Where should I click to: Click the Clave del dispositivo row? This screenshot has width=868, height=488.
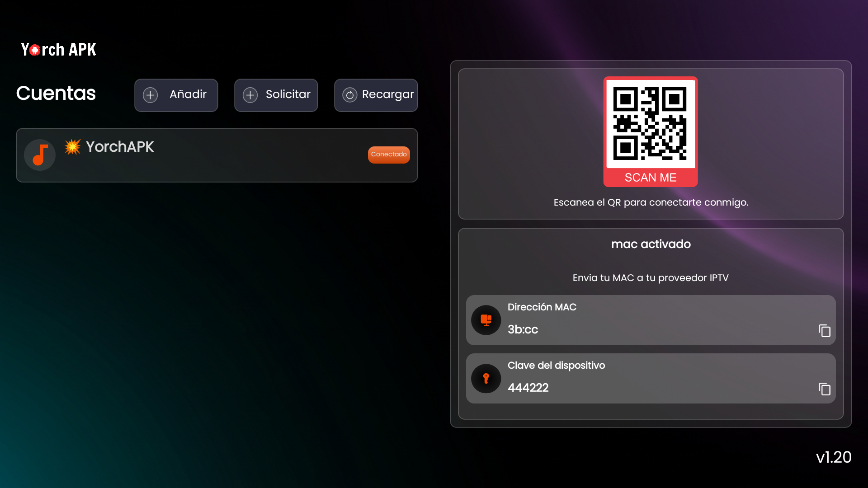[x=651, y=378]
